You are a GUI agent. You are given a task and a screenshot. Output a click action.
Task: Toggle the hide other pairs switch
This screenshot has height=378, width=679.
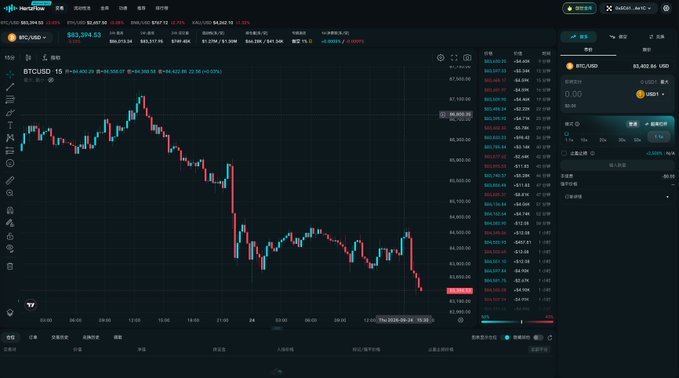click(x=538, y=337)
